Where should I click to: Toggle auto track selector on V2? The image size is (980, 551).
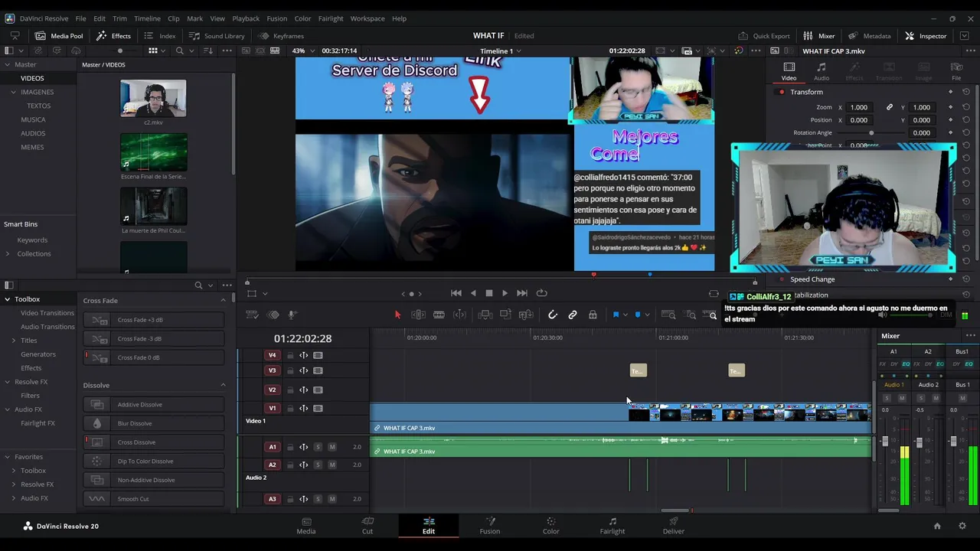tap(303, 390)
